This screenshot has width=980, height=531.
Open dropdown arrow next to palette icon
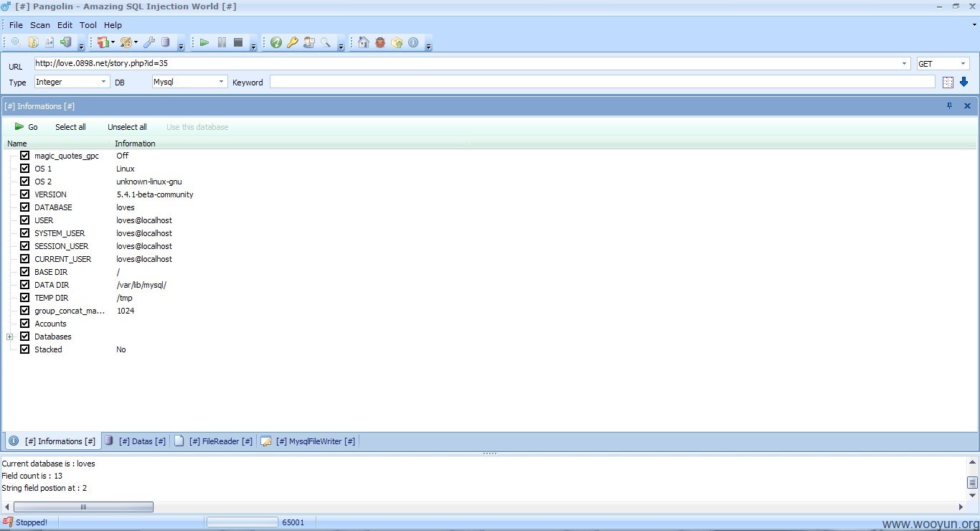[136, 42]
